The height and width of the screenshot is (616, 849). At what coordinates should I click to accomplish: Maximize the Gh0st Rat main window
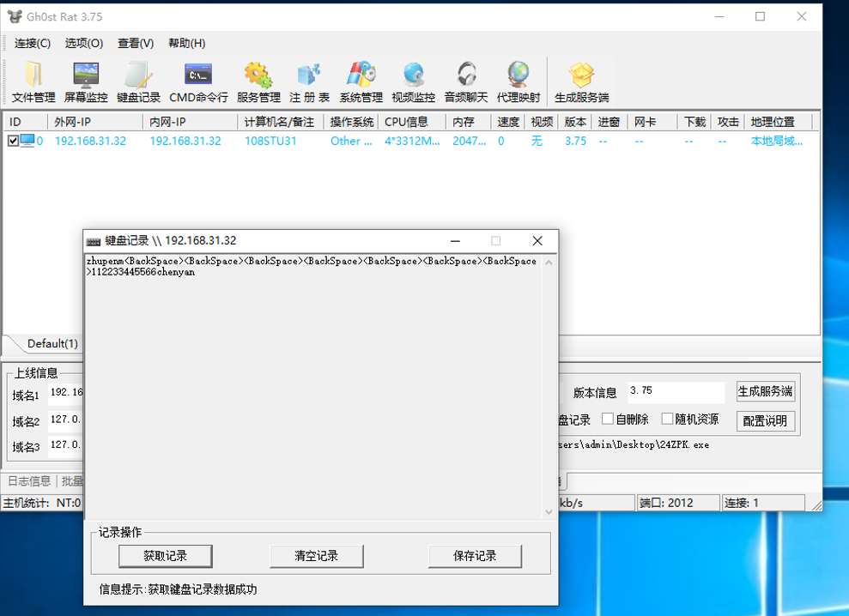(761, 17)
